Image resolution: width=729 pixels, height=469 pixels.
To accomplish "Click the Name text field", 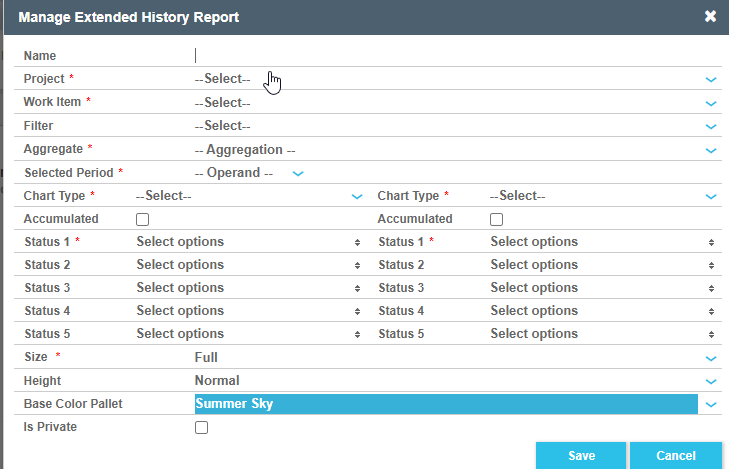I will pyautogui.click(x=450, y=56).
